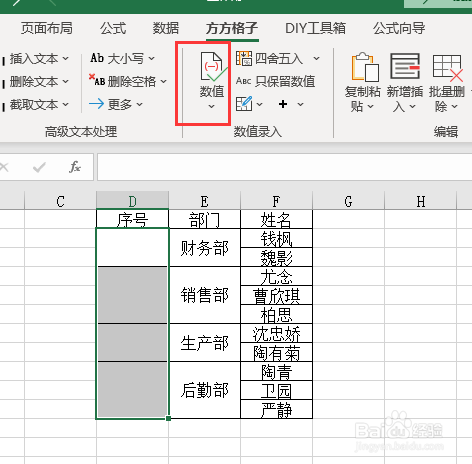Expand the 删除文本 dropdown
Image resolution: width=472 pixels, height=464 pixels.
(66, 81)
